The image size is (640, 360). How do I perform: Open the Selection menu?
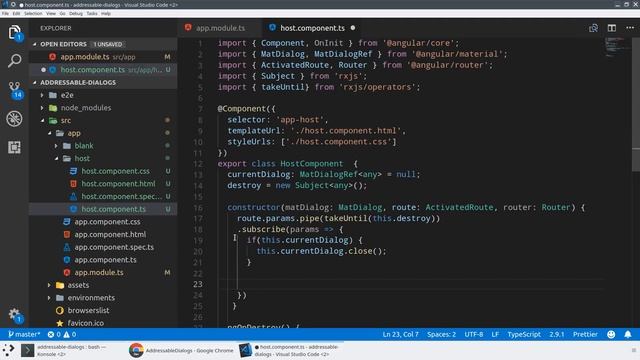[33, 13]
